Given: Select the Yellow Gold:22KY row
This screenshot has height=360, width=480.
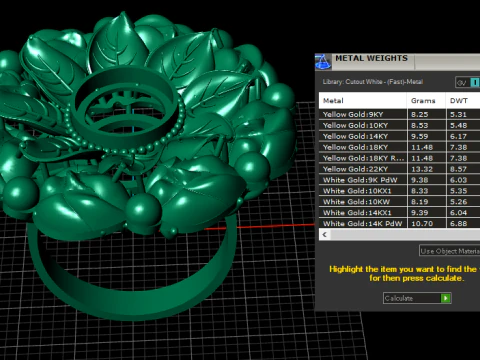Looking at the screenshot, I should tap(399, 169).
